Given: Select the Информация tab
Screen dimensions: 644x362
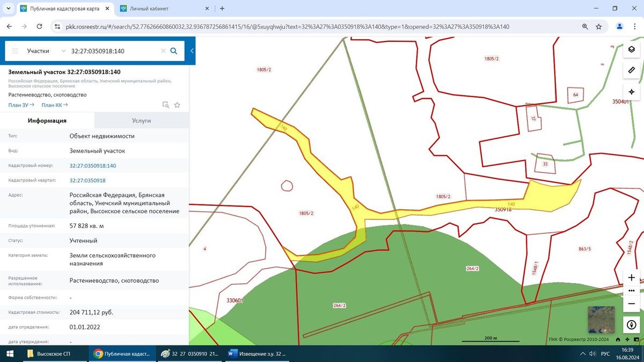Looking at the screenshot, I should pyautogui.click(x=47, y=121).
